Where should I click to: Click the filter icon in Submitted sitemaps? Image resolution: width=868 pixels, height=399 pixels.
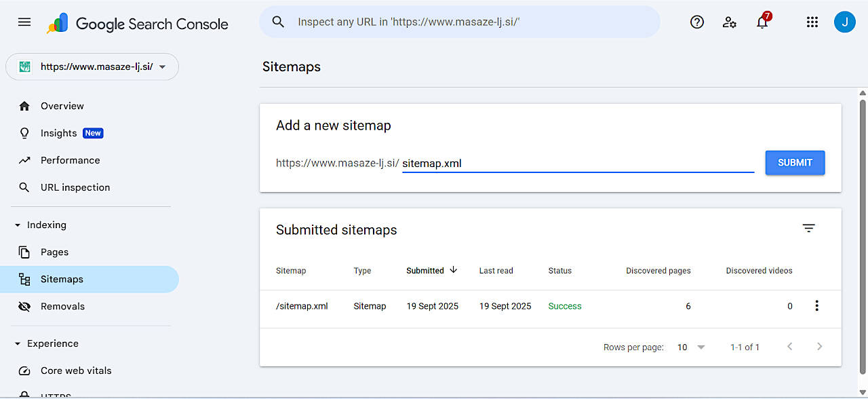(x=808, y=229)
